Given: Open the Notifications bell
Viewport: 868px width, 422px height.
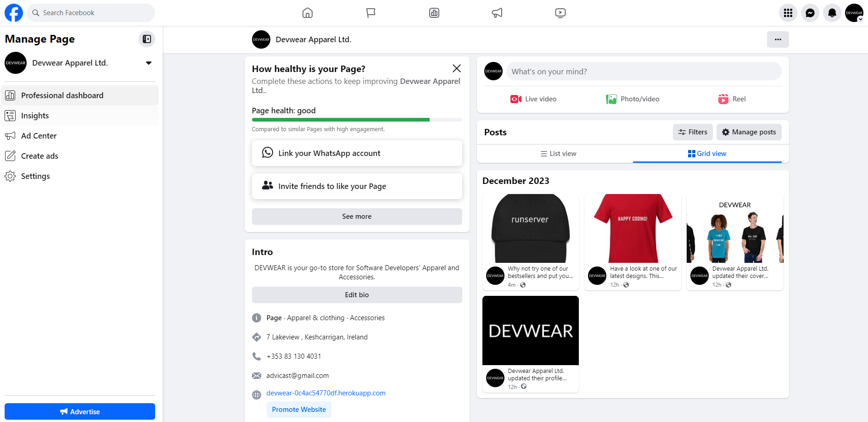Looking at the screenshot, I should tap(832, 13).
